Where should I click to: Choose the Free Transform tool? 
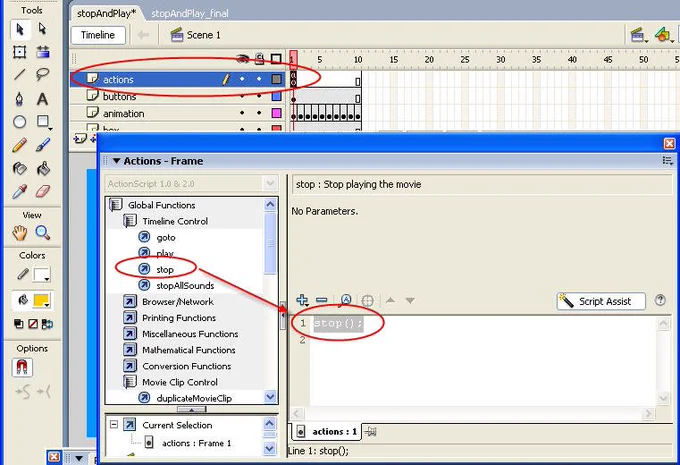(x=20, y=52)
